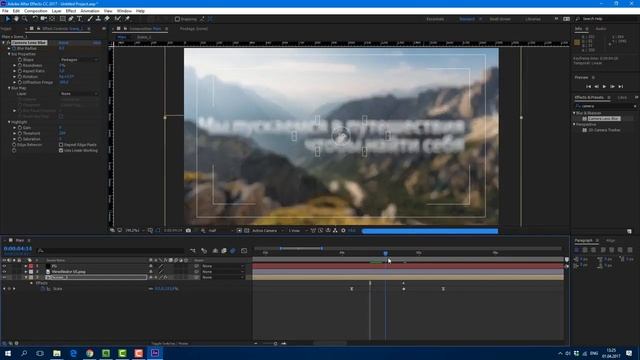Open File Explorer from the taskbar
This screenshot has height=360, width=640.
[x=57, y=353]
